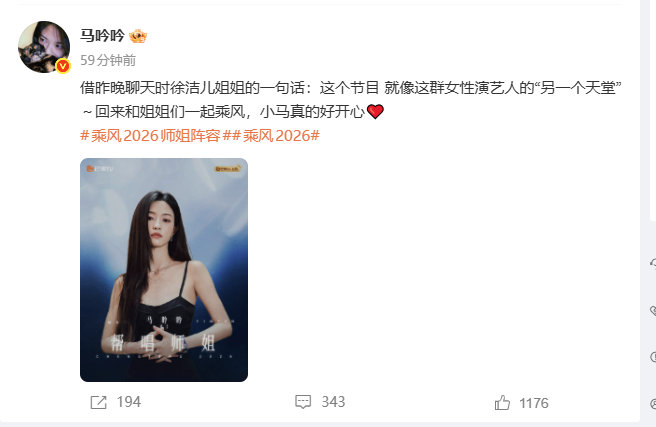Click the repost count 194
Image resolution: width=656 pixels, height=427 pixels.
point(129,402)
